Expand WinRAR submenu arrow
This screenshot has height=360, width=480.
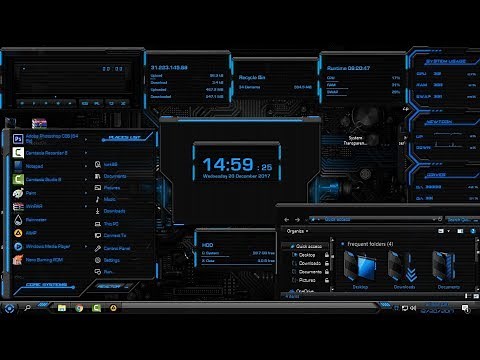tap(86, 206)
